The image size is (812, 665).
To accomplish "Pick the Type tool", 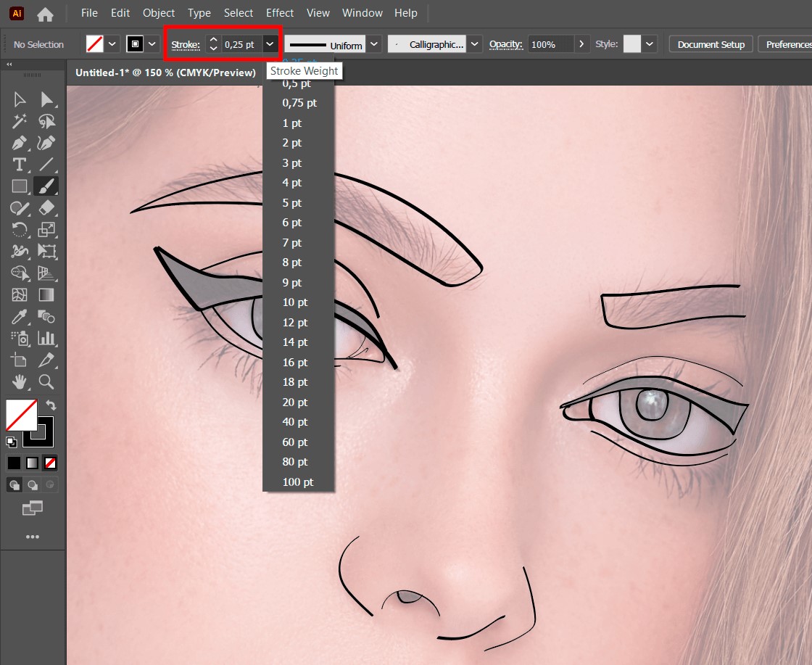I will tap(20, 164).
